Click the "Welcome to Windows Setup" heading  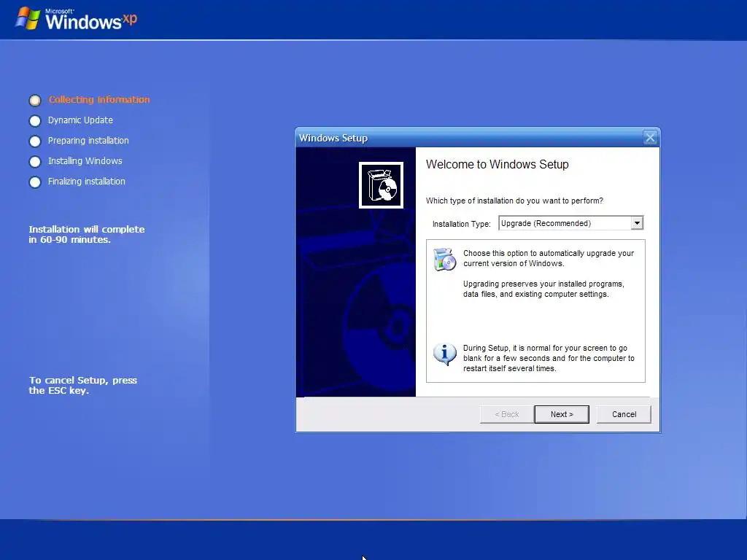point(498,164)
